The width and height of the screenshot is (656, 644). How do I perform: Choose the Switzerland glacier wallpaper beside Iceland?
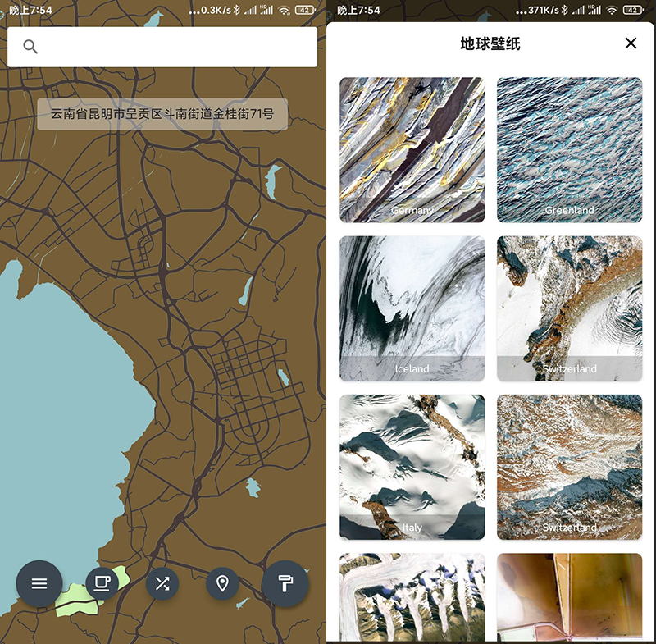tap(569, 308)
